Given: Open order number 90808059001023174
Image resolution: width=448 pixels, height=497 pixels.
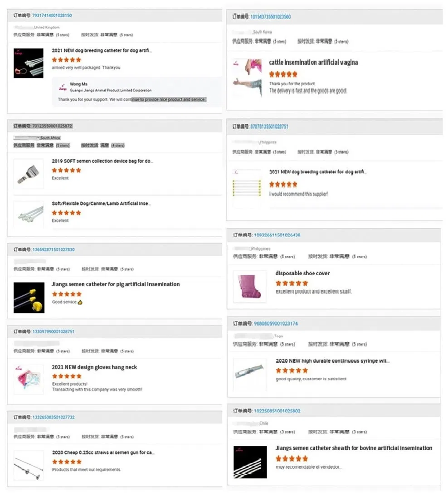Looking at the screenshot, I should 276,324.
